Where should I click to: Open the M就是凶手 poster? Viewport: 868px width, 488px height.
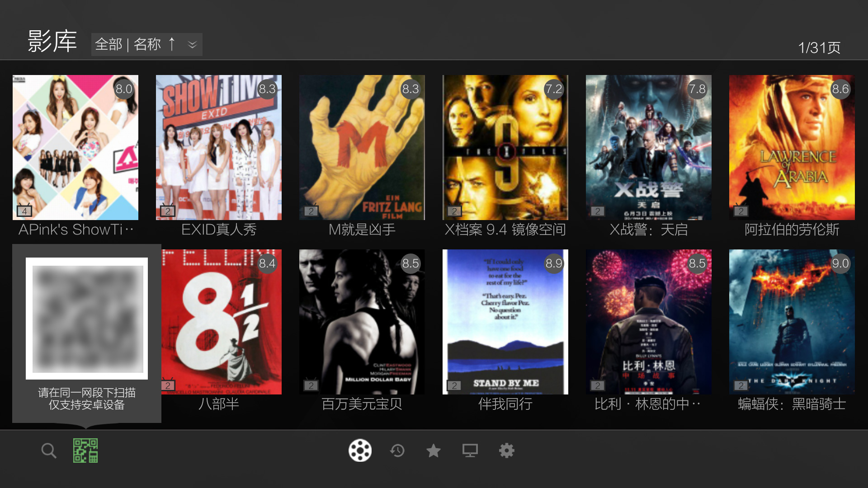coord(362,147)
